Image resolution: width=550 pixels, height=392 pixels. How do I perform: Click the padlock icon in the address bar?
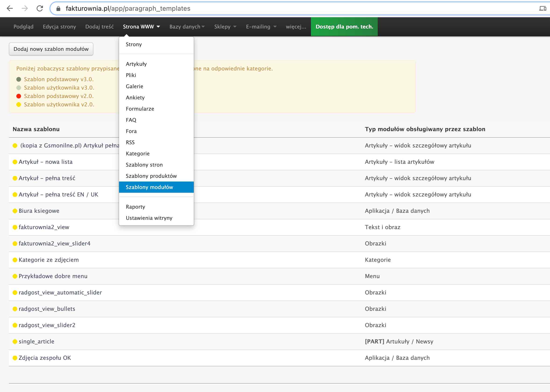pyautogui.click(x=58, y=8)
